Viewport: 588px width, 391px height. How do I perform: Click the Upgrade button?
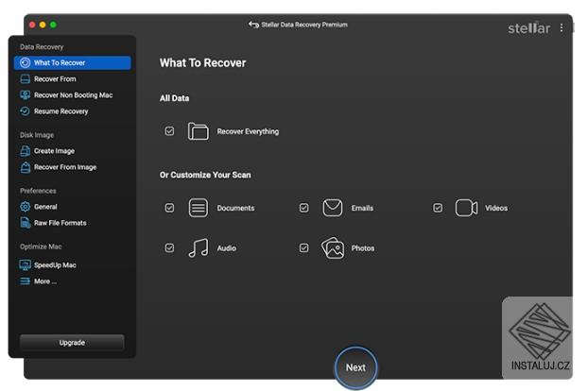pos(72,343)
